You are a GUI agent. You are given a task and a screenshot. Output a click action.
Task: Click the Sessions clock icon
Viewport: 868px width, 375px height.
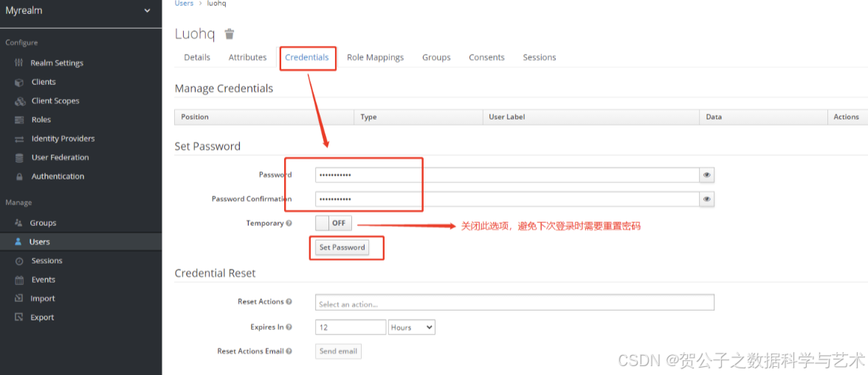(x=19, y=261)
